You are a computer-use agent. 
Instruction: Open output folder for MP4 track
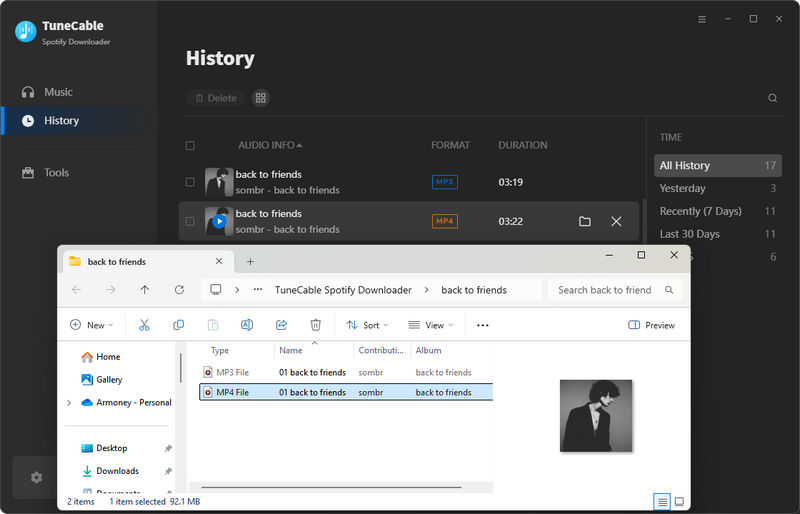pos(585,222)
